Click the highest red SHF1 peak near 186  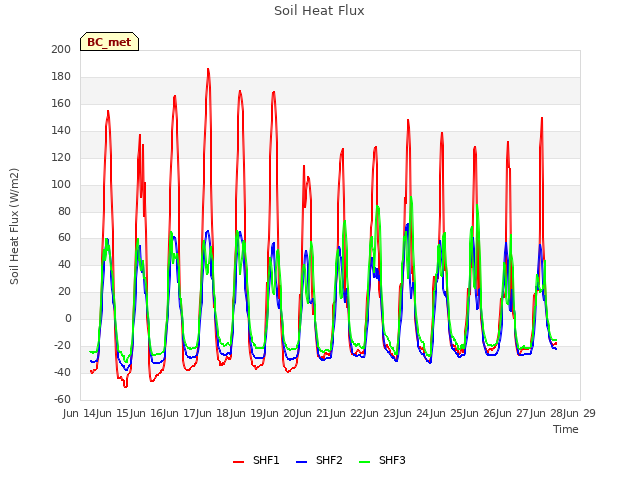click(x=208, y=69)
